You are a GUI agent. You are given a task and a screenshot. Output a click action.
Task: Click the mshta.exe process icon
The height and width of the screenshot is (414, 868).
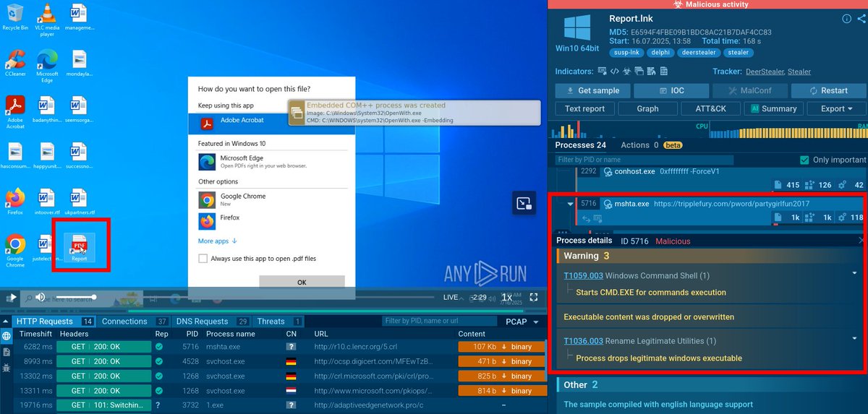(608, 204)
